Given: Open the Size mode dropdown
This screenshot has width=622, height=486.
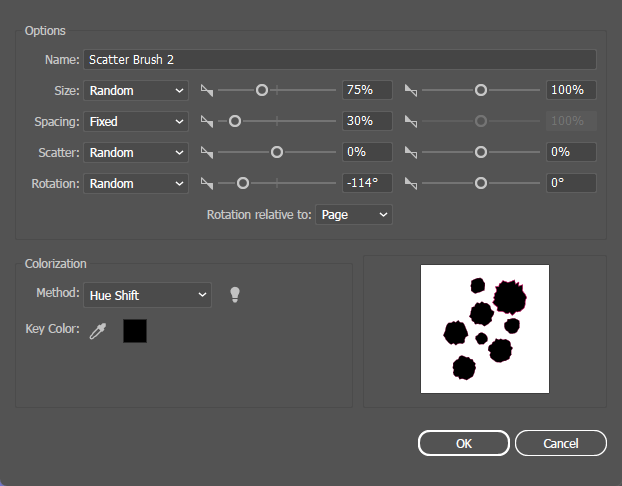Looking at the screenshot, I should click(x=136, y=90).
